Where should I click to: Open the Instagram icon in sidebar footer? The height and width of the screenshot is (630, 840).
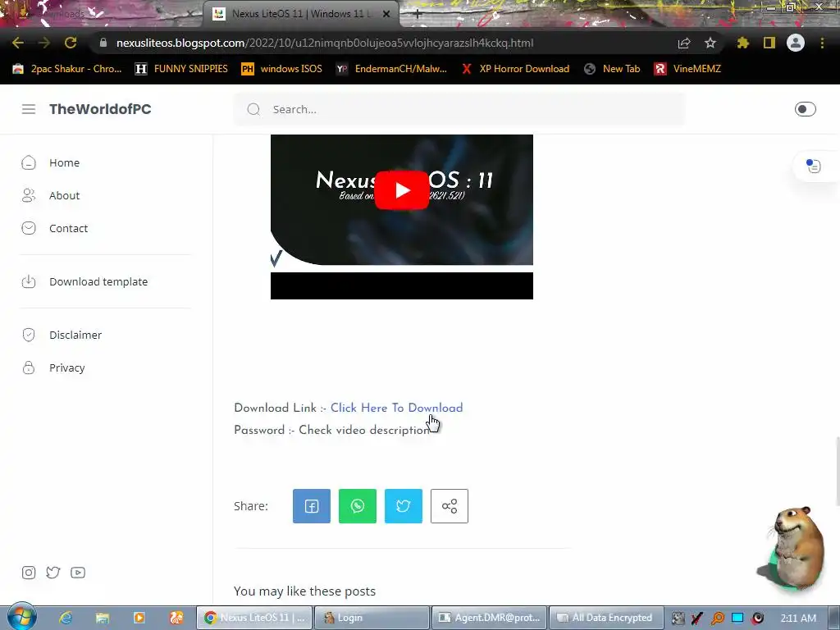tap(29, 573)
